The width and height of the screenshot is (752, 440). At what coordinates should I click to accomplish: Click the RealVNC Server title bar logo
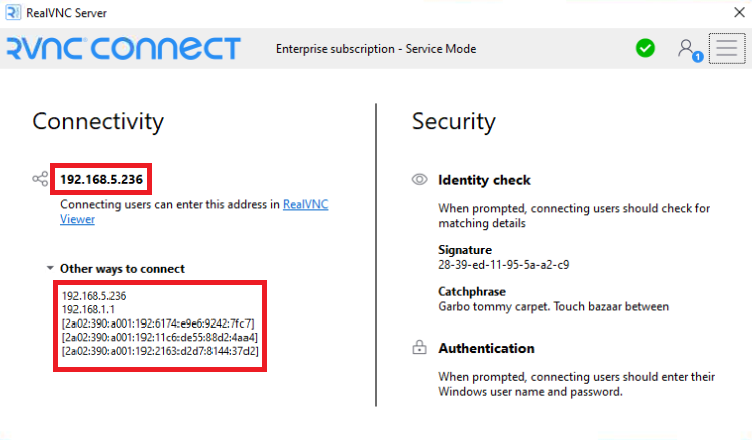pos(13,12)
